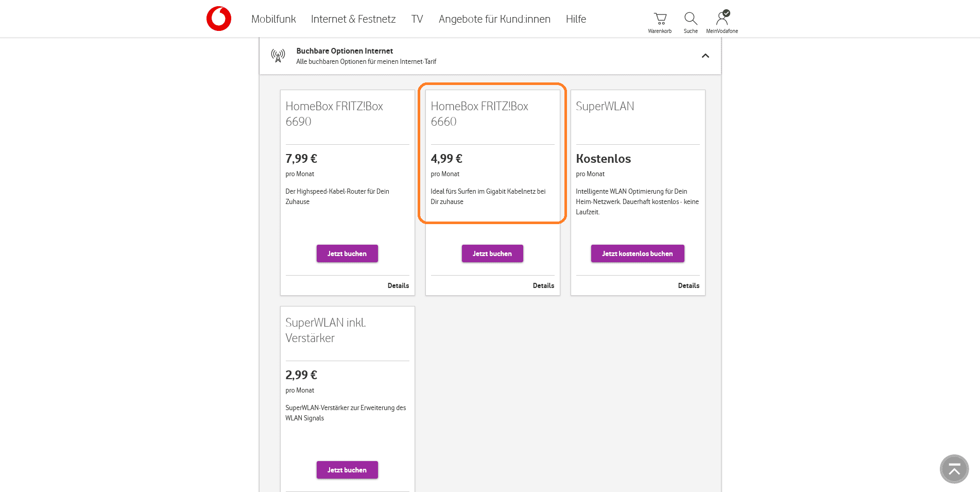Book the HomeBox FRITZ!Box 6690 option
Viewport: 980px width, 492px height.
[347, 253]
